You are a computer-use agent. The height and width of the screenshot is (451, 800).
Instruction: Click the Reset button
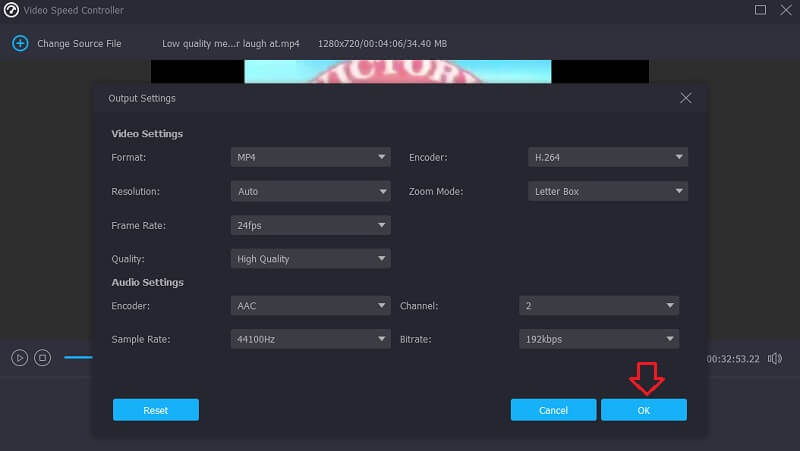(x=155, y=410)
